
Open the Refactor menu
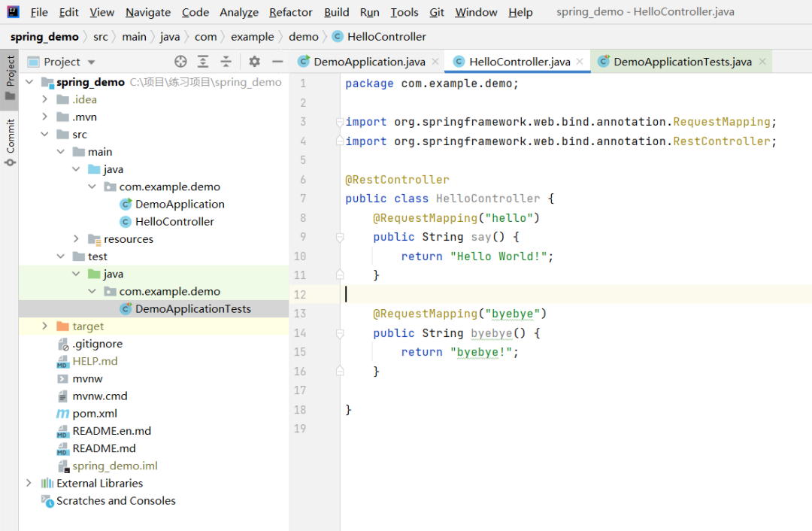point(290,12)
